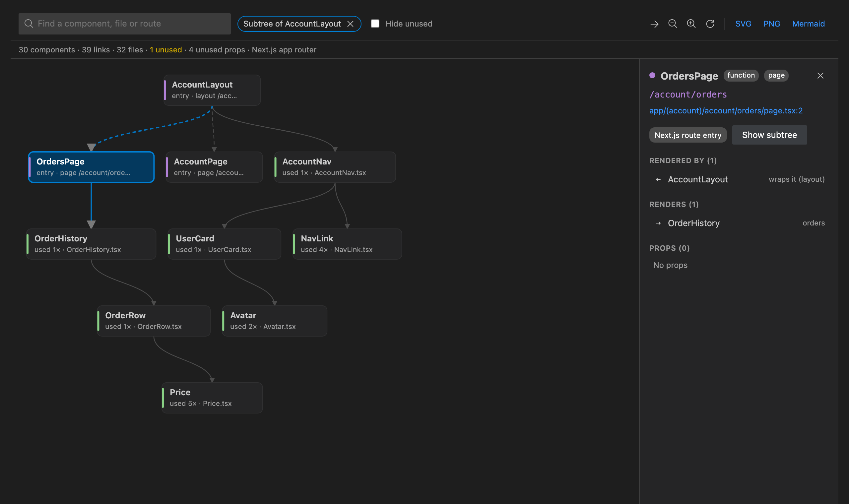Focus the component search field
The height and width of the screenshot is (504, 849).
tap(125, 24)
